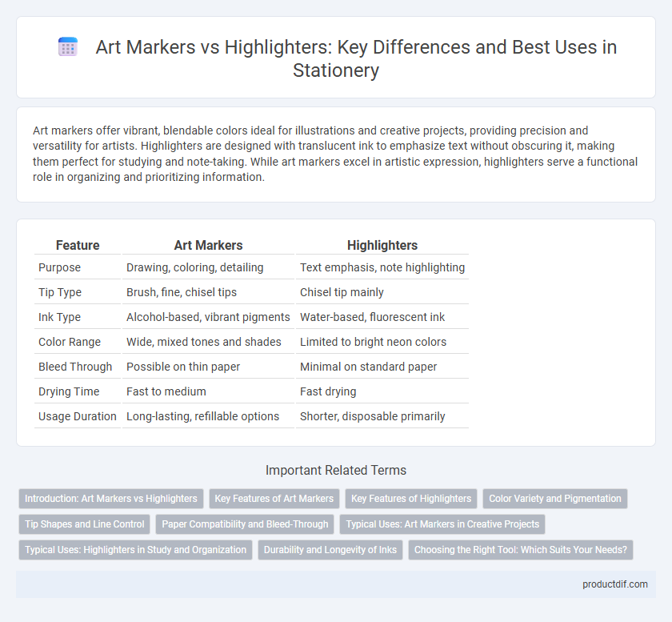The width and height of the screenshot is (672, 622).
Task: Open the 'Durability and Longevity of Inks' tag
Action: point(330,550)
